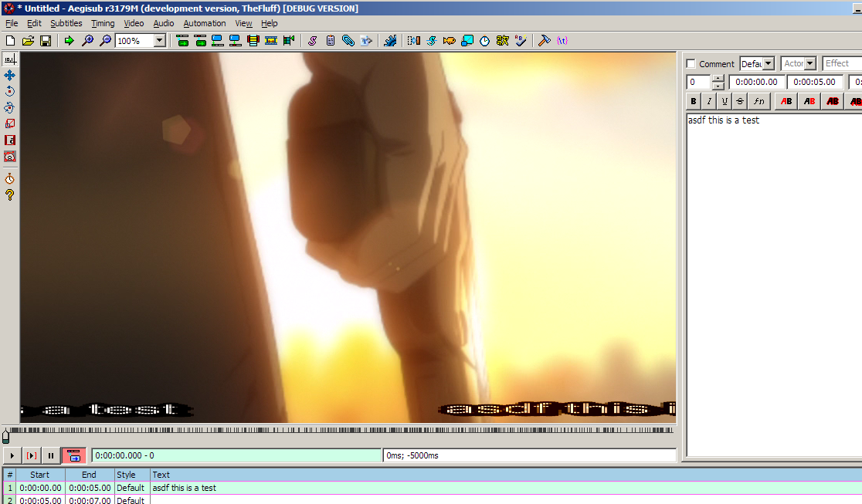Snap subtitles to scene with filmstrip icon
Screen dimensions: 862x504
(271, 41)
